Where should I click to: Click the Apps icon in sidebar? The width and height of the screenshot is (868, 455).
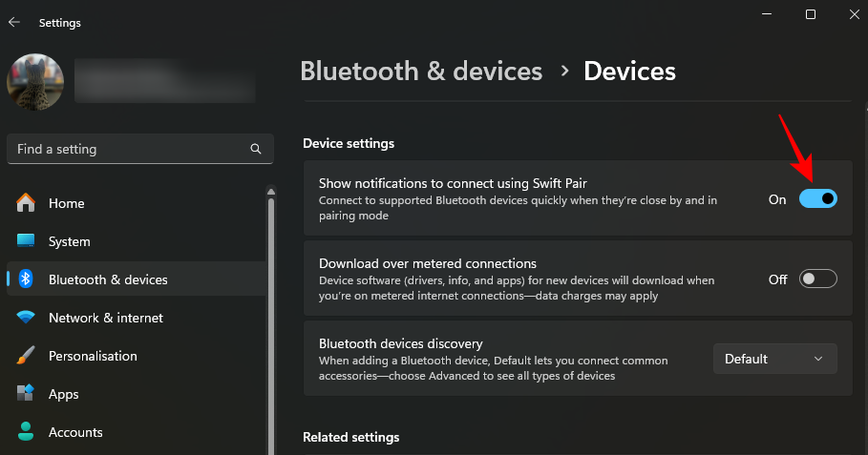pyautogui.click(x=26, y=394)
